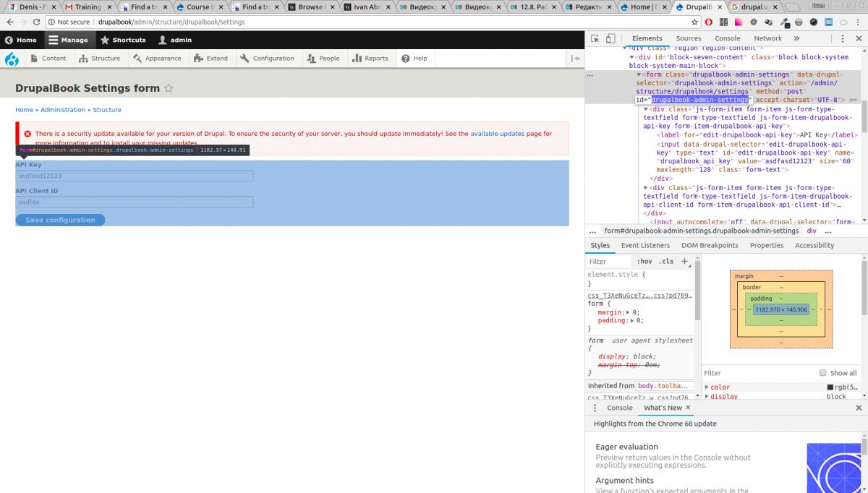Bookmark page with address bar star
The height and width of the screenshot is (493, 868).
click(694, 22)
